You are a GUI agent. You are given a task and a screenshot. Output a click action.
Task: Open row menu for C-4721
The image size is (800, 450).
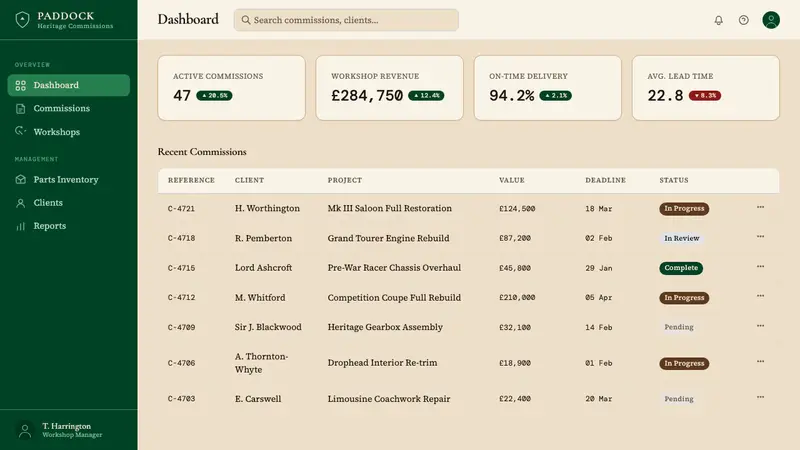click(760, 207)
